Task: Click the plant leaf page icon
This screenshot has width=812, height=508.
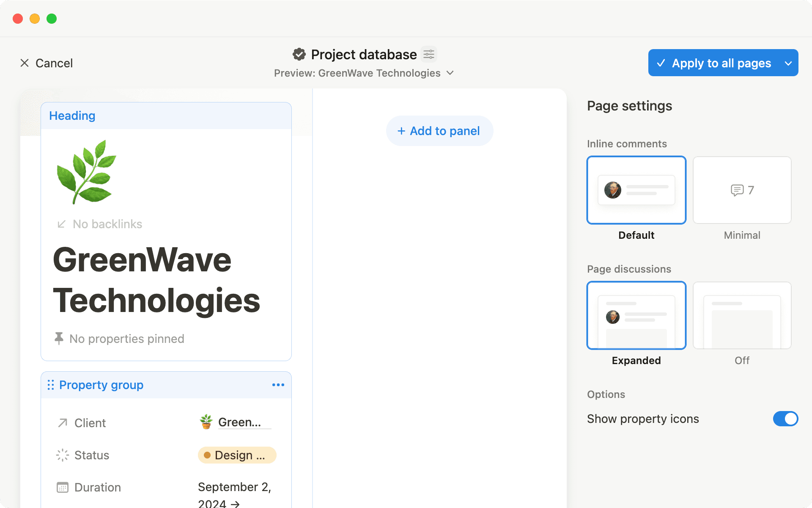Action: point(86,172)
